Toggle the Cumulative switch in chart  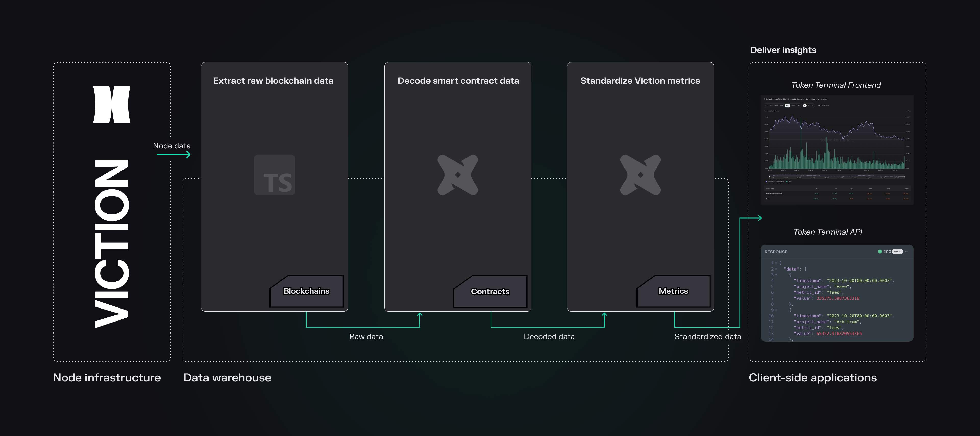pyautogui.click(x=819, y=106)
